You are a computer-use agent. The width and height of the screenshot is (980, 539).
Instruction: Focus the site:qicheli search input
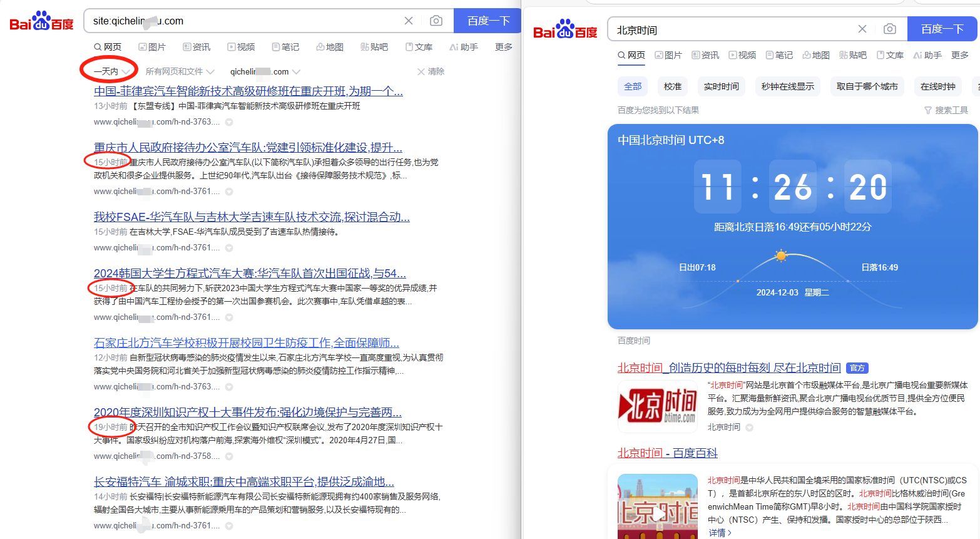point(244,21)
